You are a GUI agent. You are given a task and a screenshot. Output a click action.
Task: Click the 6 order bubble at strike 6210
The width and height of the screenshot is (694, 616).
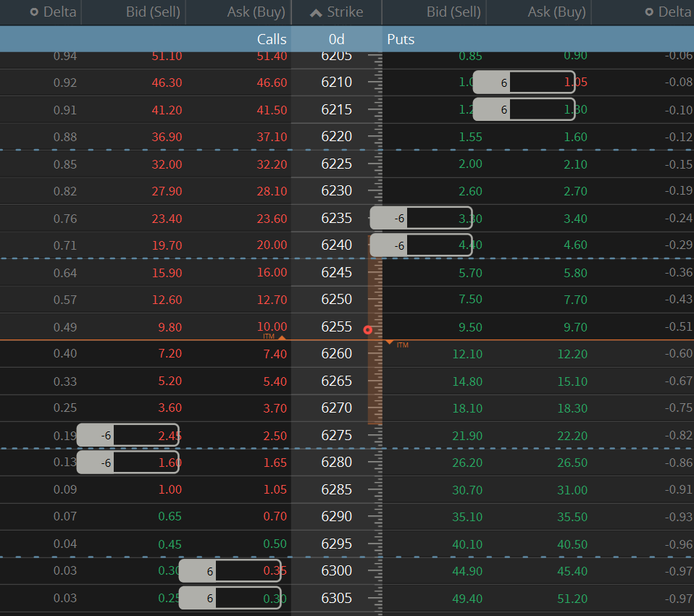click(503, 83)
